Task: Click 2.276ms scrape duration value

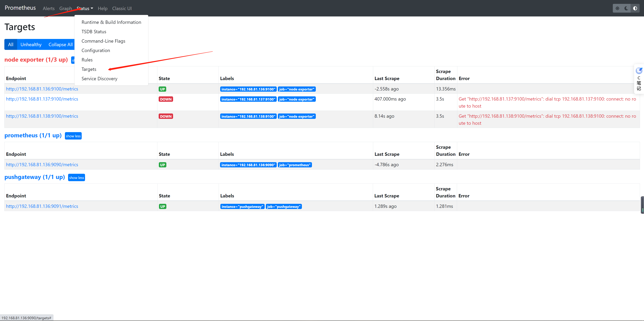Action: point(444,165)
